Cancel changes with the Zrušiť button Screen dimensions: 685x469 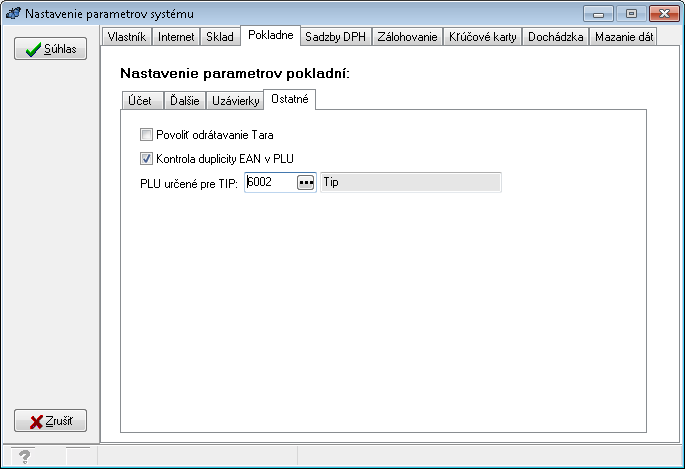[x=50, y=421]
